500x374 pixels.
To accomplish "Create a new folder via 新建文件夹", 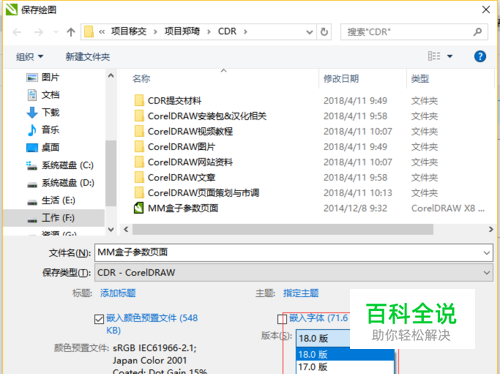I will [x=88, y=57].
